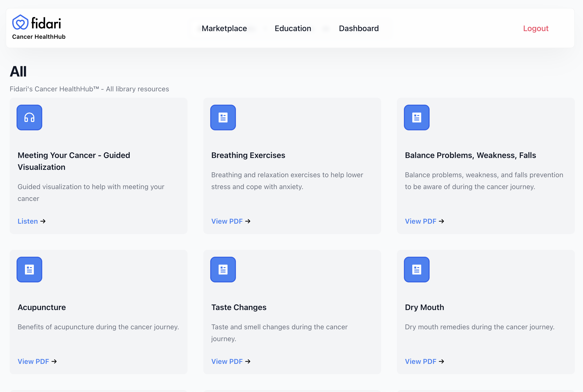Click the document icon on Breathing Exercises card
Screen dimensions: 583x392
click(223, 118)
